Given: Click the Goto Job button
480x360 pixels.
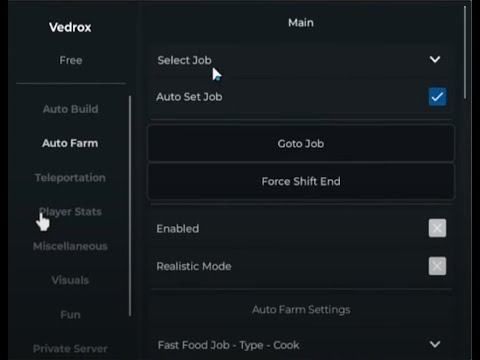Looking at the screenshot, I should [x=301, y=144].
